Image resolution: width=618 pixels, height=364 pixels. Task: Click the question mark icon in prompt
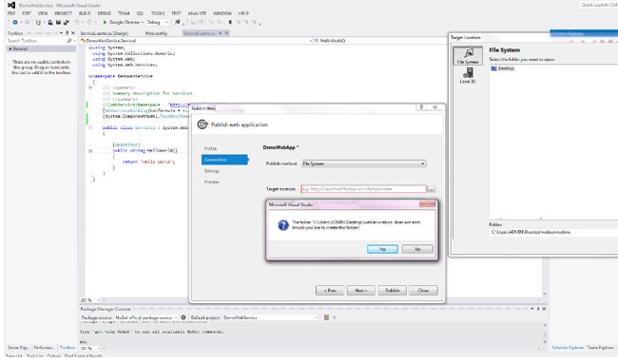[x=283, y=225]
